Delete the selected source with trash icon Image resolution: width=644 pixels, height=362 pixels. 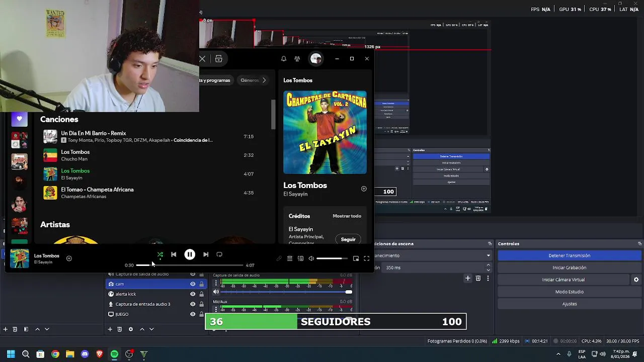pyautogui.click(x=119, y=329)
